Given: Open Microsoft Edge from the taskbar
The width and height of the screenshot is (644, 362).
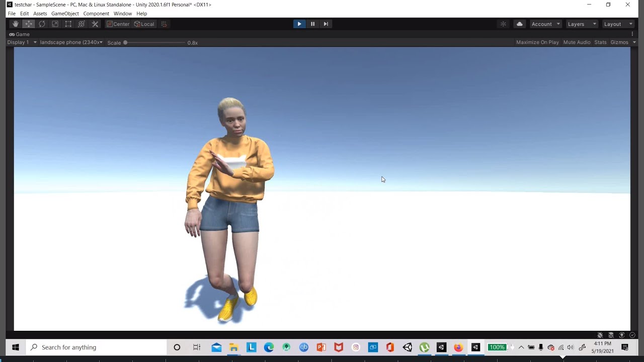Looking at the screenshot, I should [x=269, y=347].
